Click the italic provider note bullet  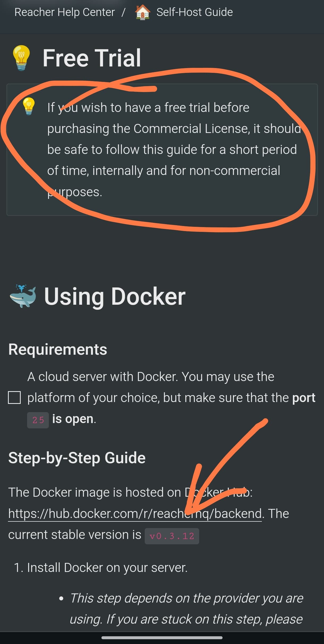coord(186,608)
